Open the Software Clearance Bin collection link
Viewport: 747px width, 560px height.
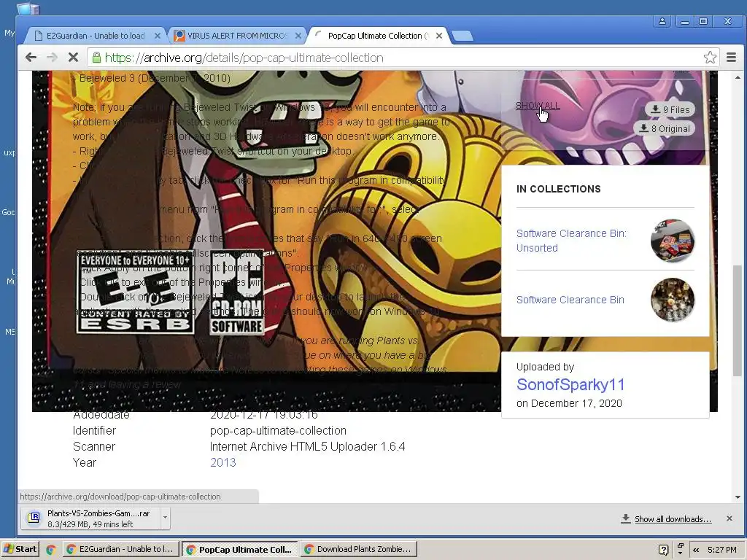tap(570, 300)
